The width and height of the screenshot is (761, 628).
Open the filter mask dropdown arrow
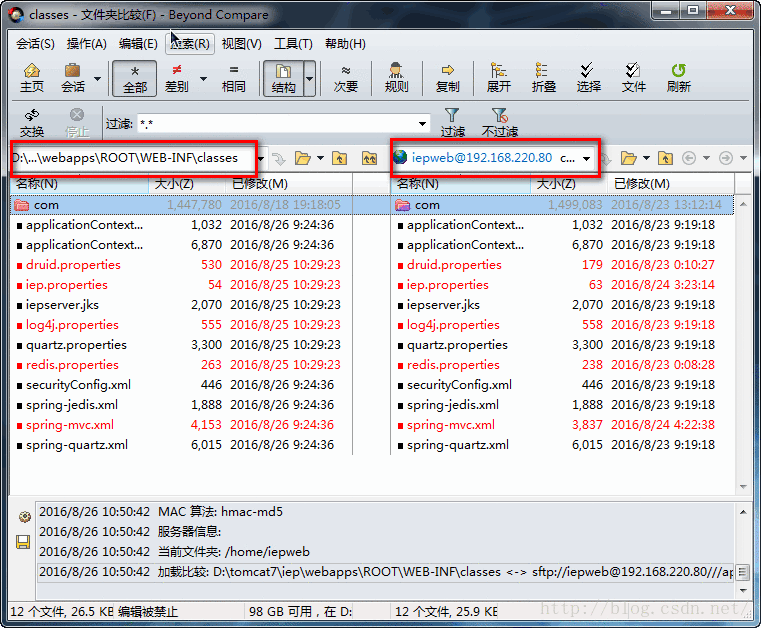tap(423, 124)
